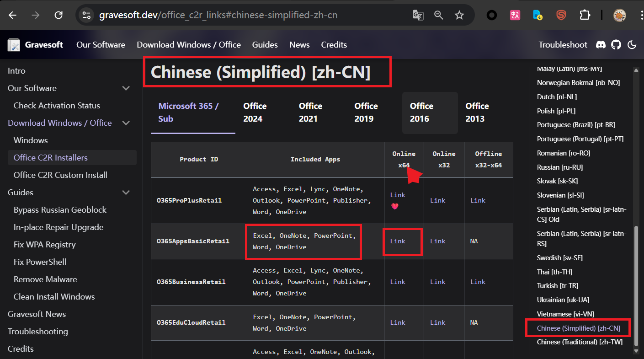Jump to Chinese (Simplified) [zh-CN] in contents
The image size is (644, 359).
(x=579, y=328)
